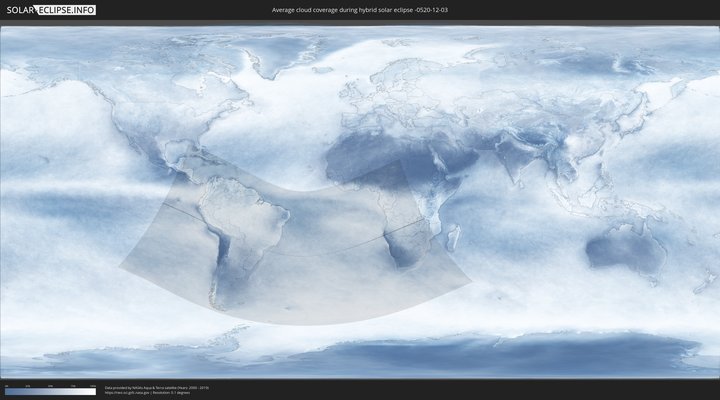
Task: Click on Australia on the map
Action: click(624, 250)
